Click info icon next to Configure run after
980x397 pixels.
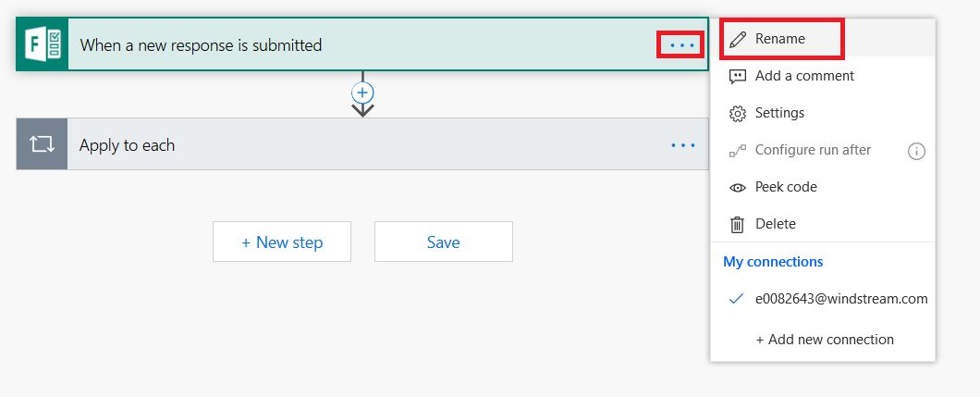(x=916, y=151)
